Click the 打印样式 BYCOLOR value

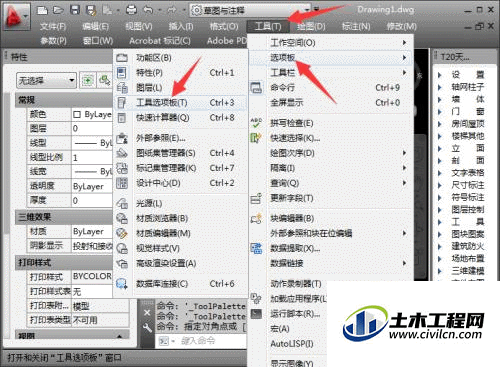[x=92, y=276]
